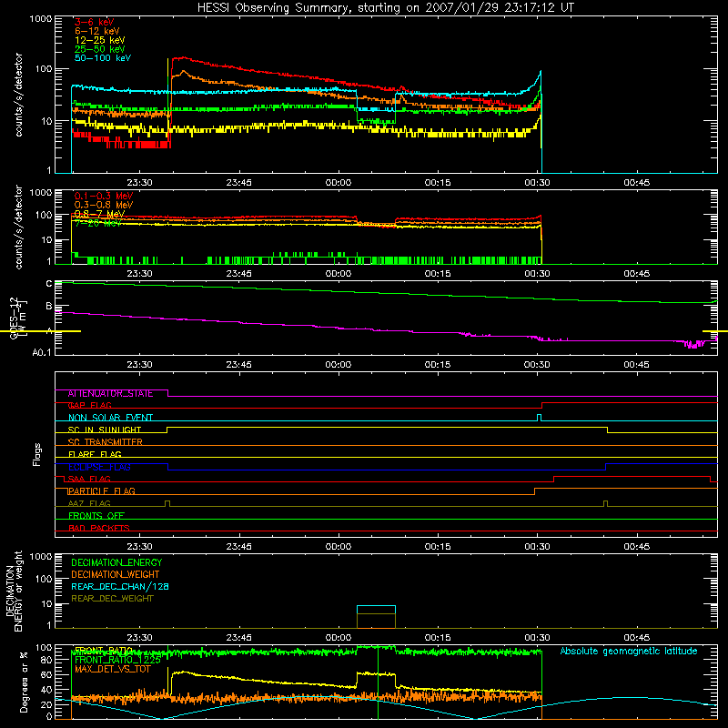Screen dimensions: 728x728
Task: Select the SC_IN_SUNLIGHT flag label
Action: [x=105, y=430]
